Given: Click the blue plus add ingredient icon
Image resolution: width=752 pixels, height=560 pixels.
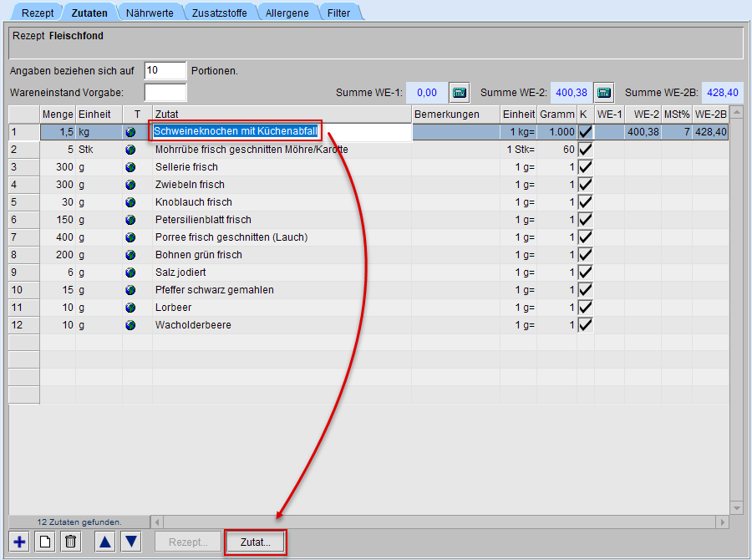Looking at the screenshot, I should pos(20,542).
